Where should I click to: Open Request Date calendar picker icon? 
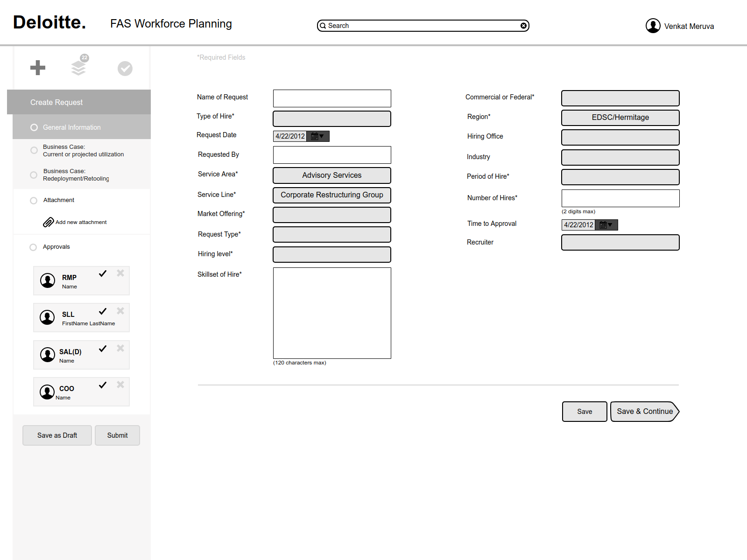point(318,136)
